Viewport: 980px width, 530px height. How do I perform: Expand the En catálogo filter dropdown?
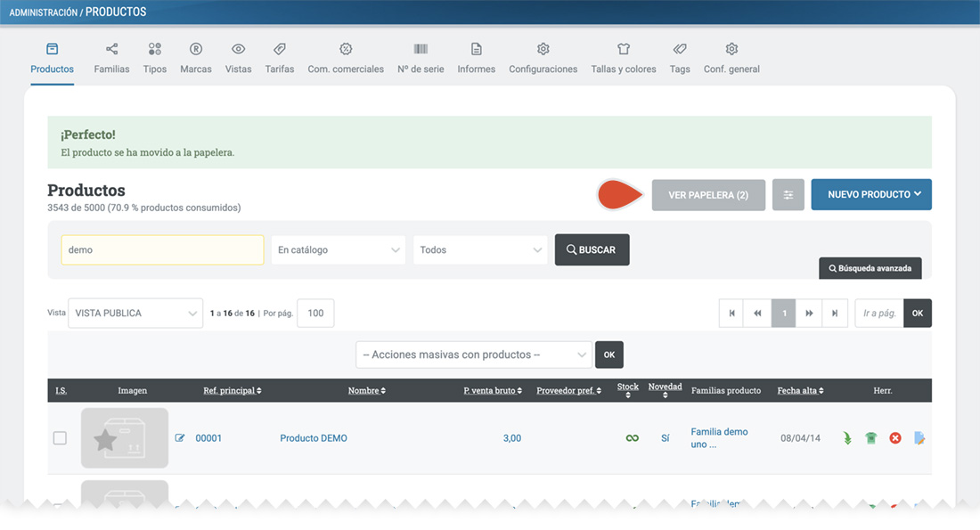tap(339, 250)
